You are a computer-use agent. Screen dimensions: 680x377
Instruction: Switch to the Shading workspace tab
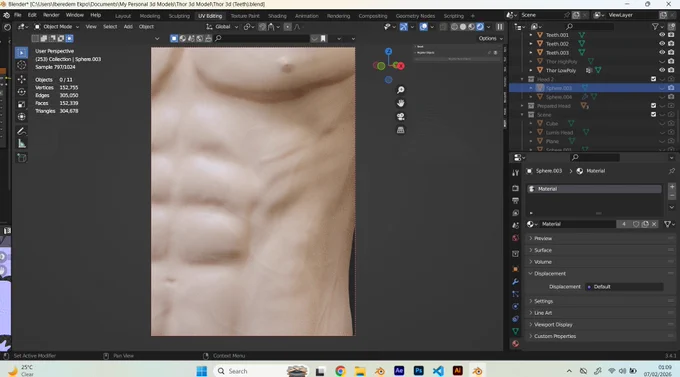click(277, 16)
